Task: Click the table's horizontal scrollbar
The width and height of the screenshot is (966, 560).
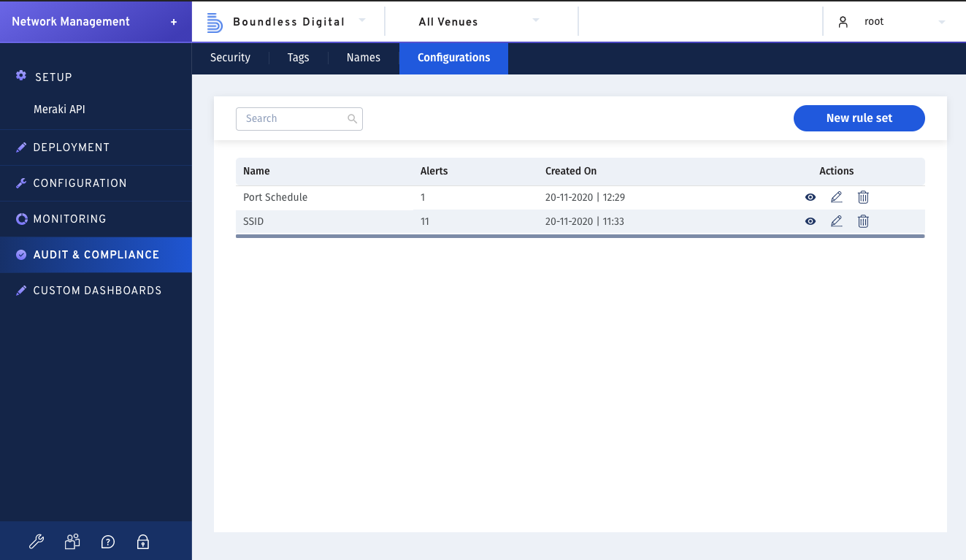Action: click(580, 236)
